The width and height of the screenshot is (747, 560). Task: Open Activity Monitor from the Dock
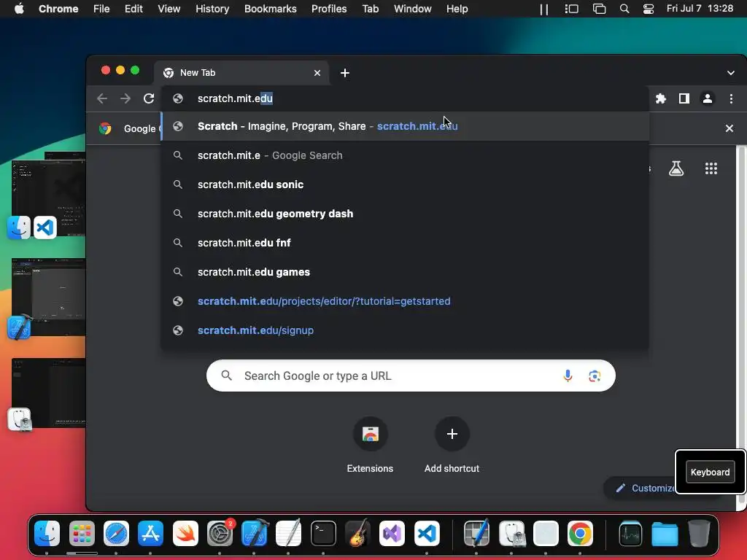(x=630, y=533)
